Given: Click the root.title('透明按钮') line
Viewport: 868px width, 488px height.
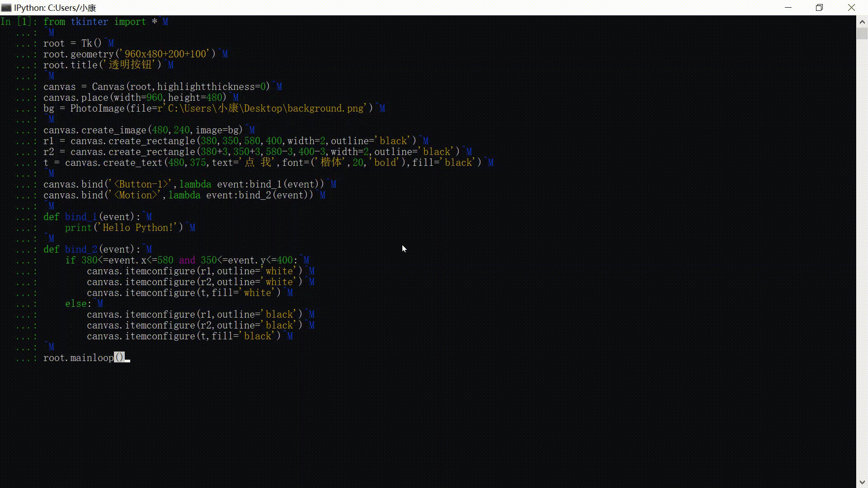Looking at the screenshot, I should point(102,65).
